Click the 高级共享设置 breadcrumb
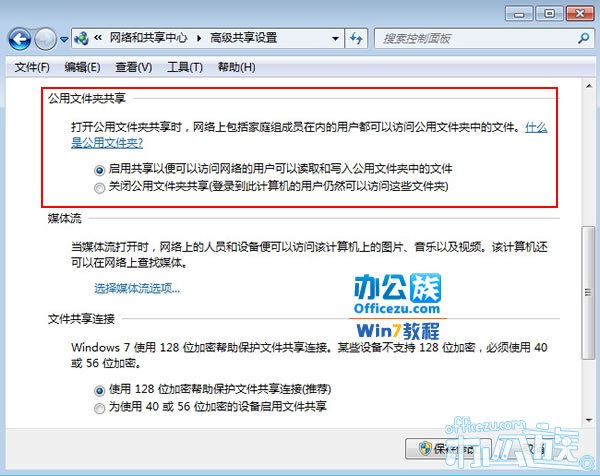The width and height of the screenshot is (600, 476). click(x=243, y=38)
